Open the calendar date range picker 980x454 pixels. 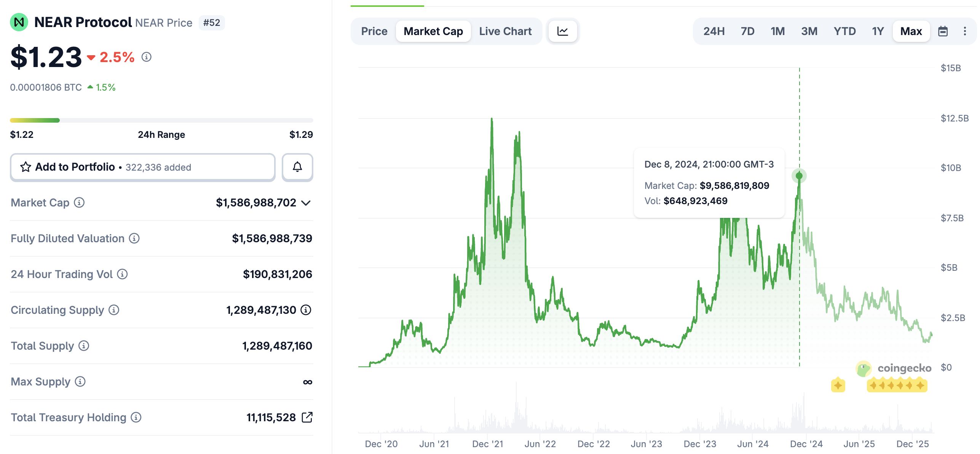coord(943,31)
